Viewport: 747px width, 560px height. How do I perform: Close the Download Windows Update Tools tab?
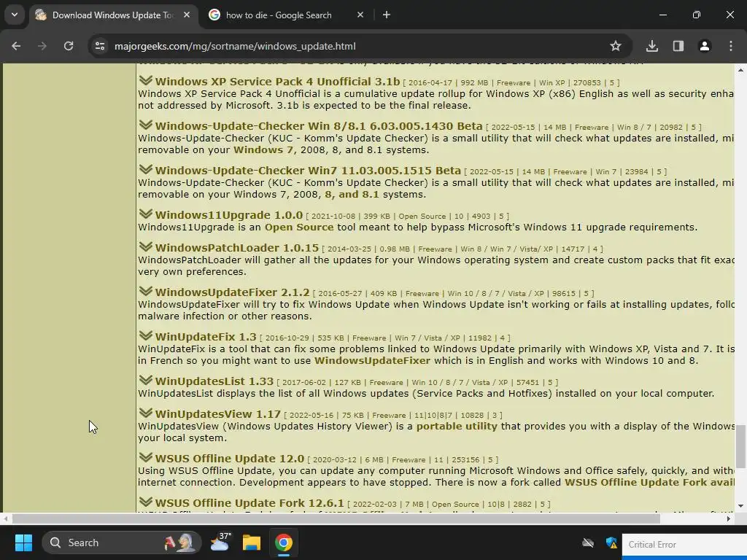187,15
